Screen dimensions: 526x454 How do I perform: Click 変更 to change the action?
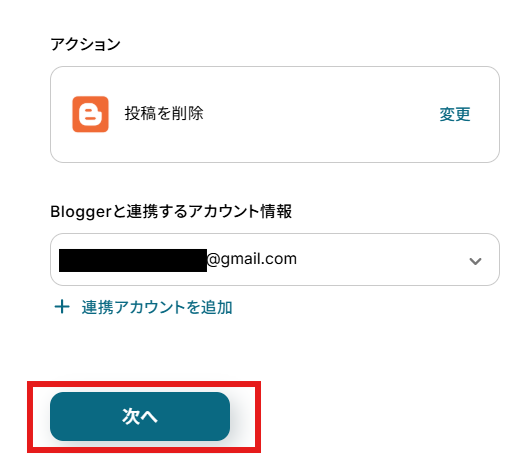coord(455,114)
